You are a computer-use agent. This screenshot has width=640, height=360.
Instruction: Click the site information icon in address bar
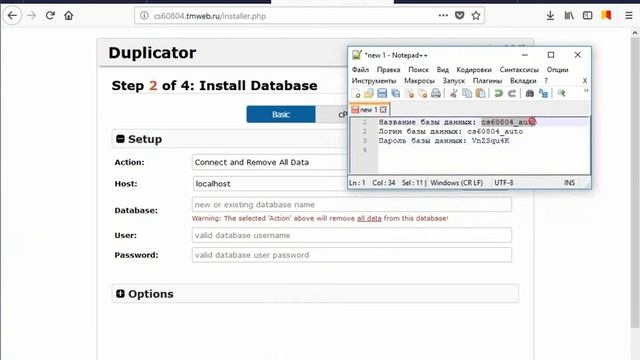(x=144, y=16)
